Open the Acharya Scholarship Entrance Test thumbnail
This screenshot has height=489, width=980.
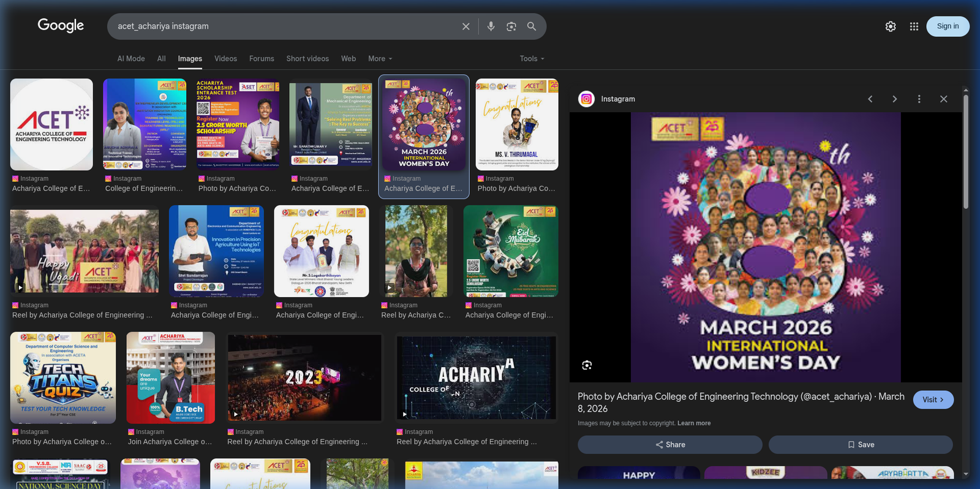238,124
